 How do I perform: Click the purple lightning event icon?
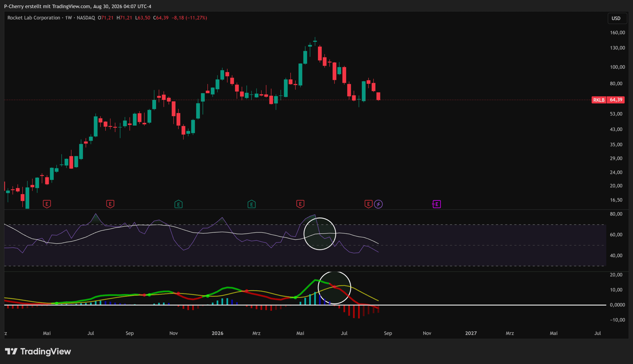coord(378,204)
